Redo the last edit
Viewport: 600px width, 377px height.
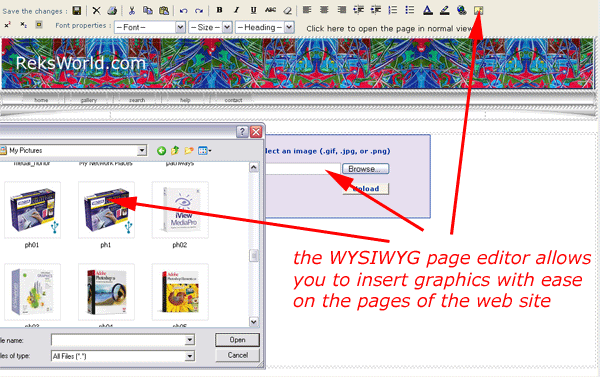pos(199,11)
